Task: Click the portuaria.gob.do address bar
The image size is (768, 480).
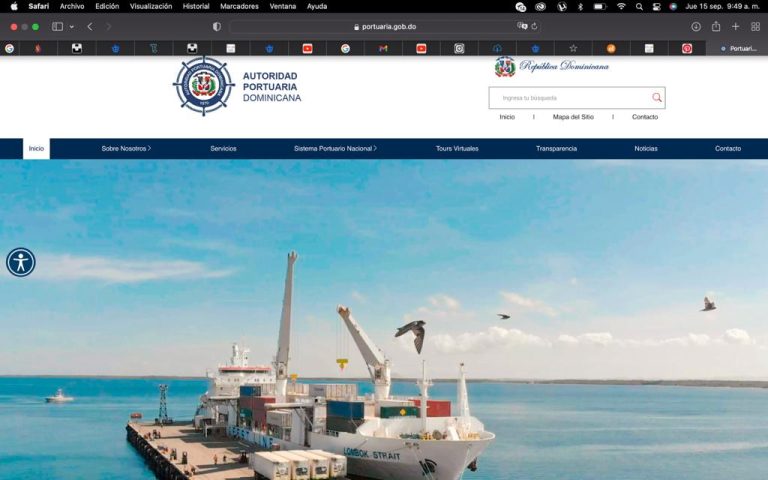Action: point(385,27)
